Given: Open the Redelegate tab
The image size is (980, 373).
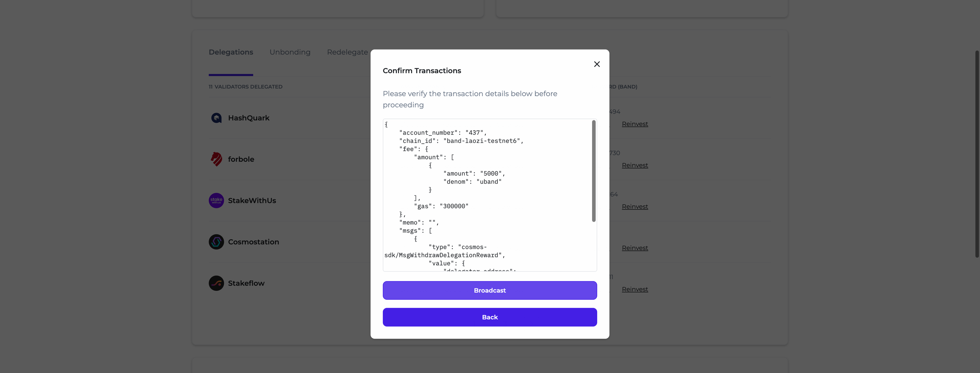Looking at the screenshot, I should click(x=347, y=52).
